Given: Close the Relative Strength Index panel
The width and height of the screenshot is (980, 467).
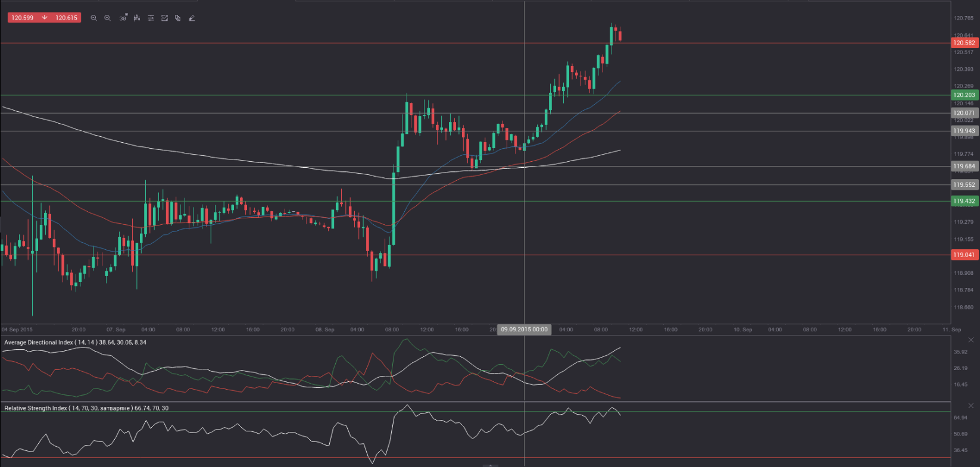Looking at the screenshot, I should click(970, 406).
